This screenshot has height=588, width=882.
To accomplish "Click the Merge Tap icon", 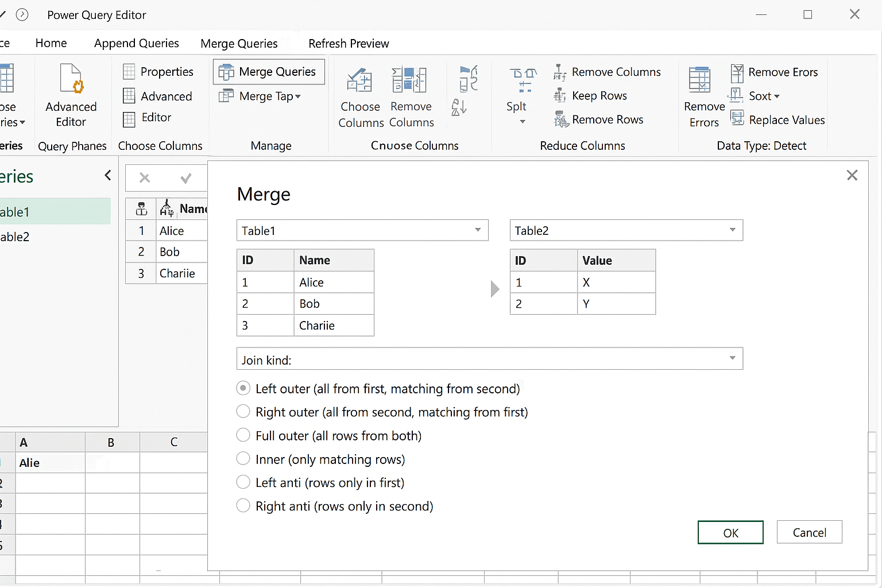I will click(x=226, y=95).
